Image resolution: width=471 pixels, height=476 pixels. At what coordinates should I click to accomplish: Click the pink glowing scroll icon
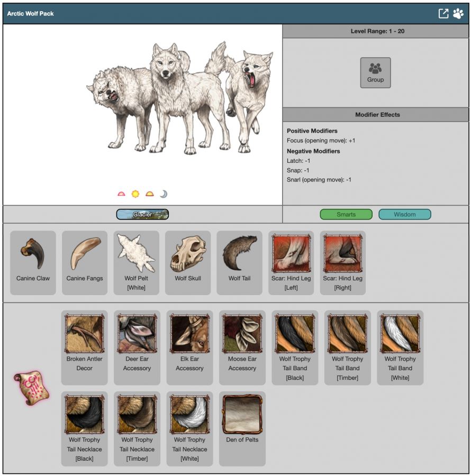coord(31,389)
